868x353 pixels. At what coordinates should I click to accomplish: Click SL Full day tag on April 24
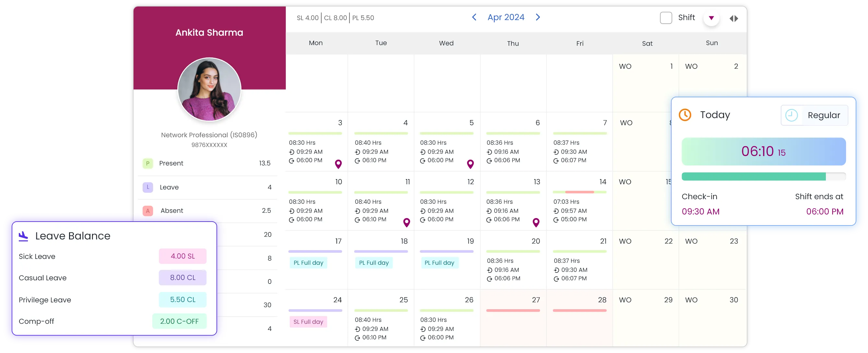[x=308, y=322]
